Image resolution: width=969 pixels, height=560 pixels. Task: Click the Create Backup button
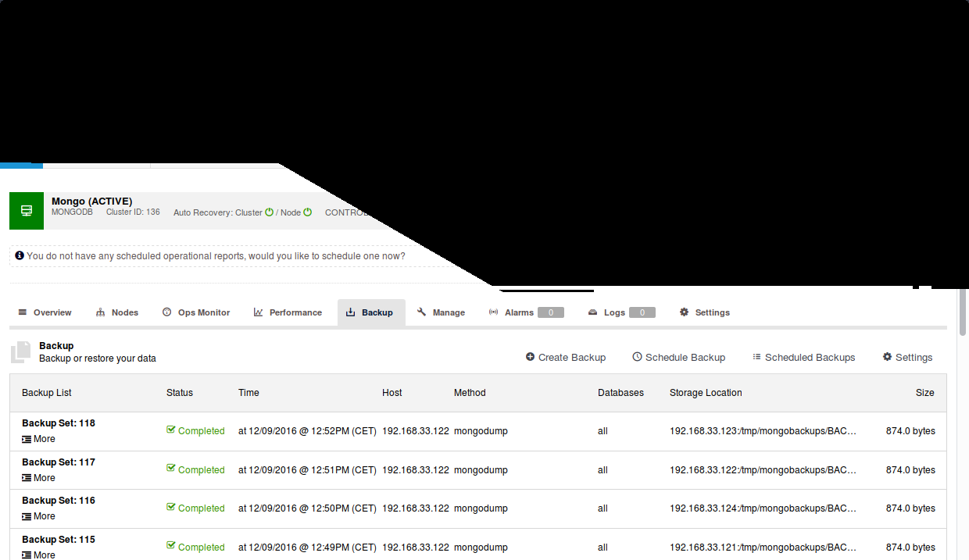point(566,357)
